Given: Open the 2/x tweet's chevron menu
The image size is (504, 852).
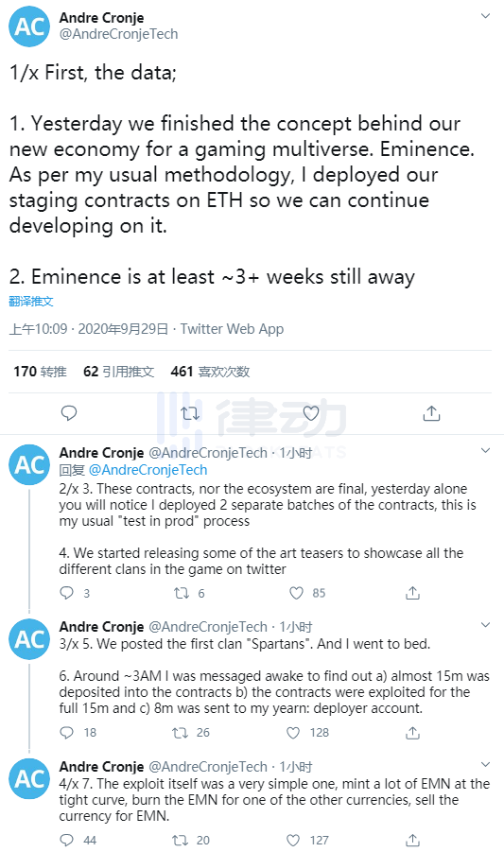Looking at the screenshot, I should [485, 450].
